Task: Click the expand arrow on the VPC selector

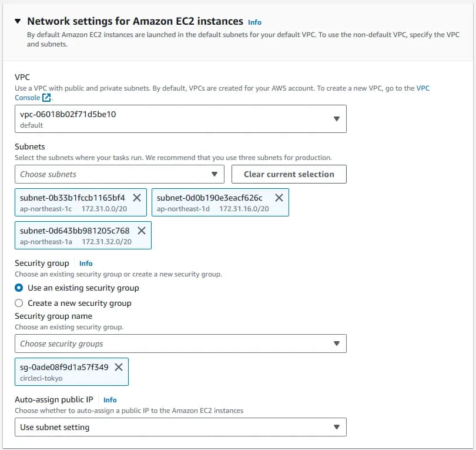Action: [338, 118]
